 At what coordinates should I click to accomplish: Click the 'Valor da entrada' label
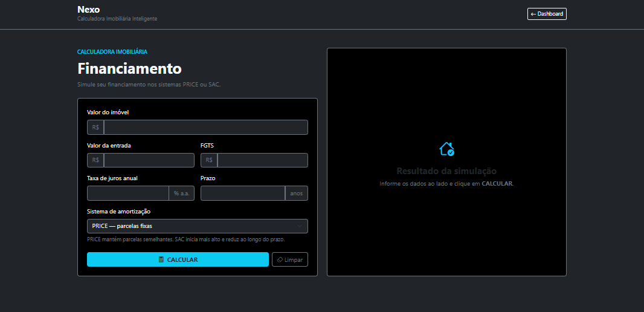(109, 146)
